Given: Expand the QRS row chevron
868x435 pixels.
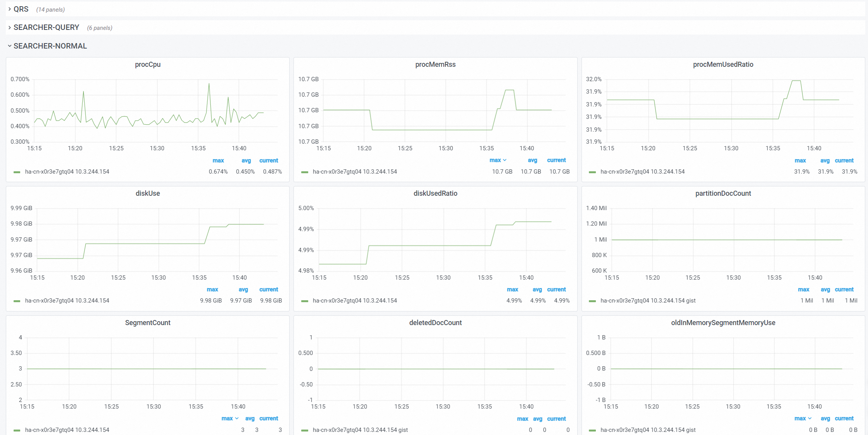Looking at the screenshot, I should [9, 9].
